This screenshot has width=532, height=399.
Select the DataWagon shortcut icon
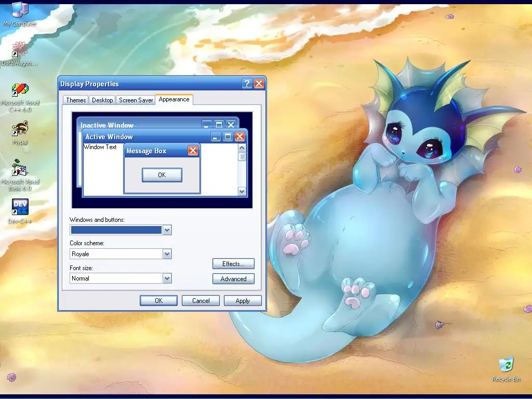(20, 54)
